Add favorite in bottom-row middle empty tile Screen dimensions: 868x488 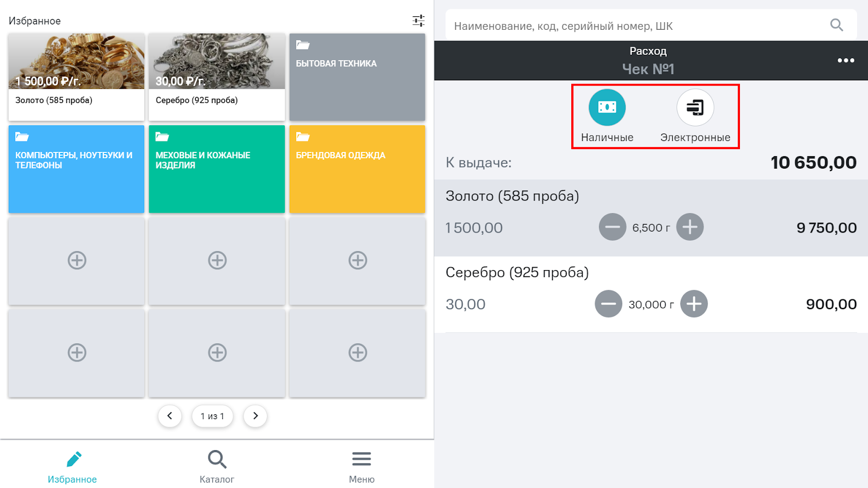point(217,352)
